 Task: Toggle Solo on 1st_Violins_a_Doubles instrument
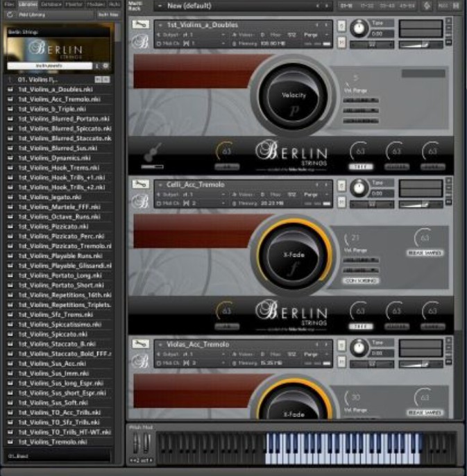coord(341,26)
